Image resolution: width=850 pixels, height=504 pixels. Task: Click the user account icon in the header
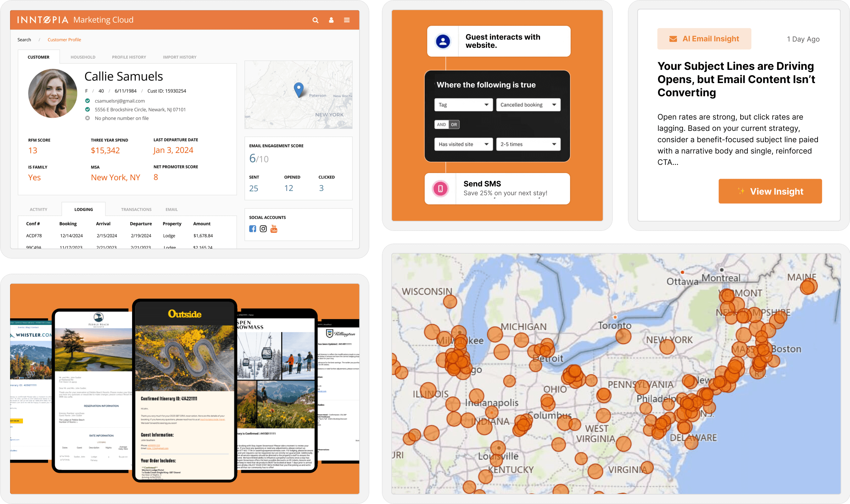click(x=331, y=20)
